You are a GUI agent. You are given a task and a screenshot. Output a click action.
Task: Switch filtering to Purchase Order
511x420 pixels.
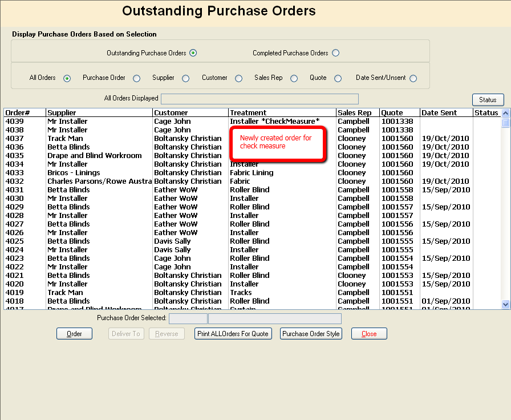[135, 78]
